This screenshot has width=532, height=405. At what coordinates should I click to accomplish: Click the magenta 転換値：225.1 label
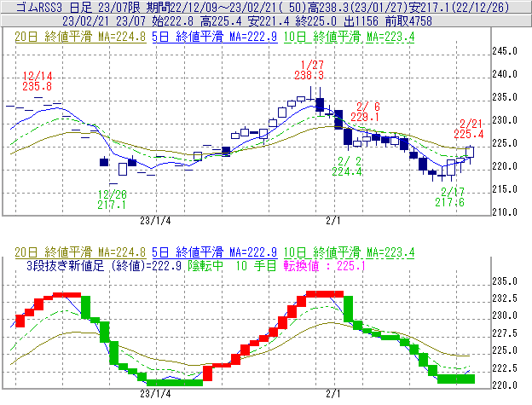(x=325, y=265)
